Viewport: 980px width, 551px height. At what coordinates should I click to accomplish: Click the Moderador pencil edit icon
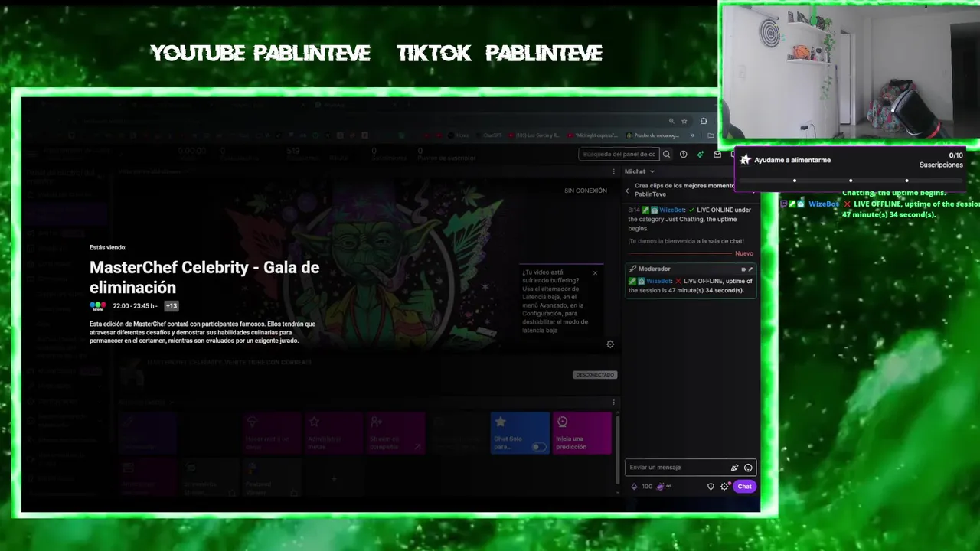[x=750, y=269]
